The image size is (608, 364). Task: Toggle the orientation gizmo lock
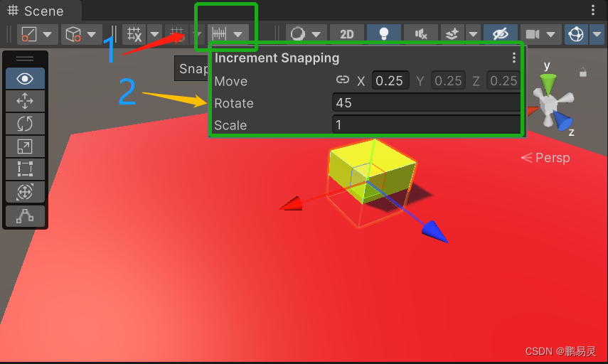(583, 73)
